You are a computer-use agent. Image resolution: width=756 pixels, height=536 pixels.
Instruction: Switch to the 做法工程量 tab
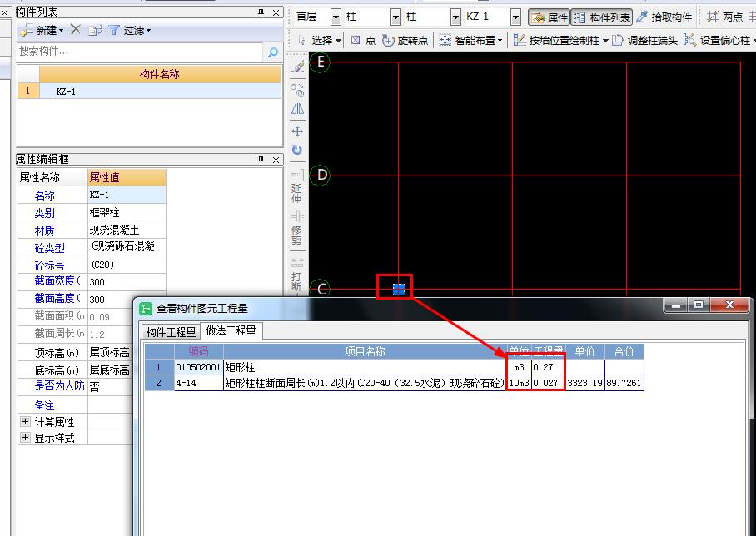231,330
